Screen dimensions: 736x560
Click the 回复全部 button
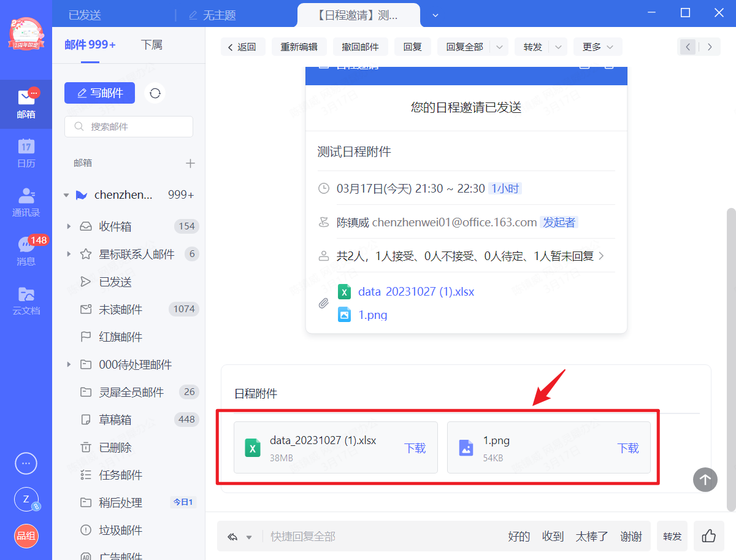tap(465, 47)
